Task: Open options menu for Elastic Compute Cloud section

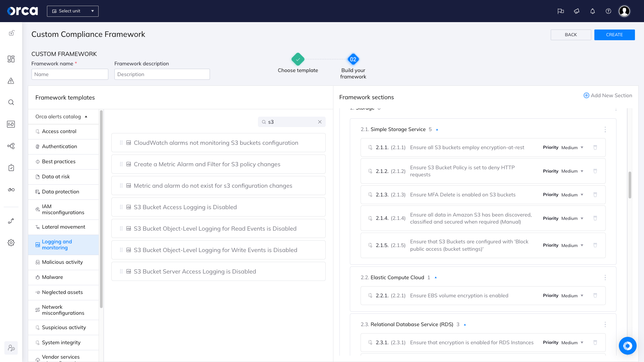Action: (x=605, y=278)
